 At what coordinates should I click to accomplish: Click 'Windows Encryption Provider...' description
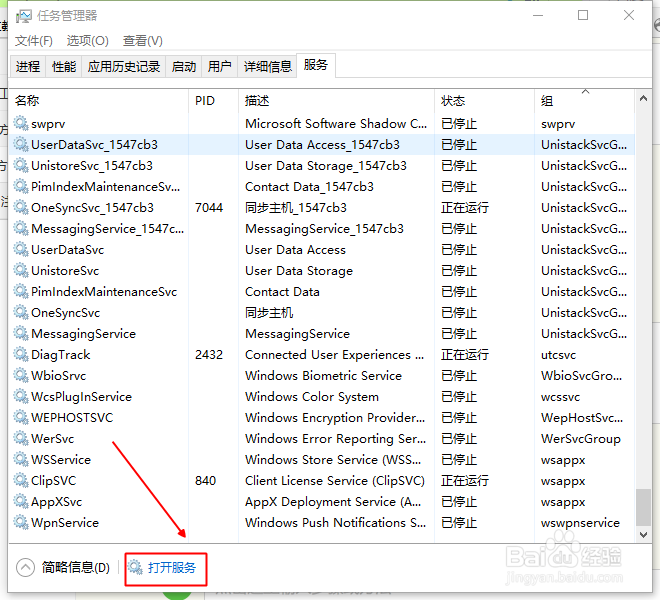335,417
